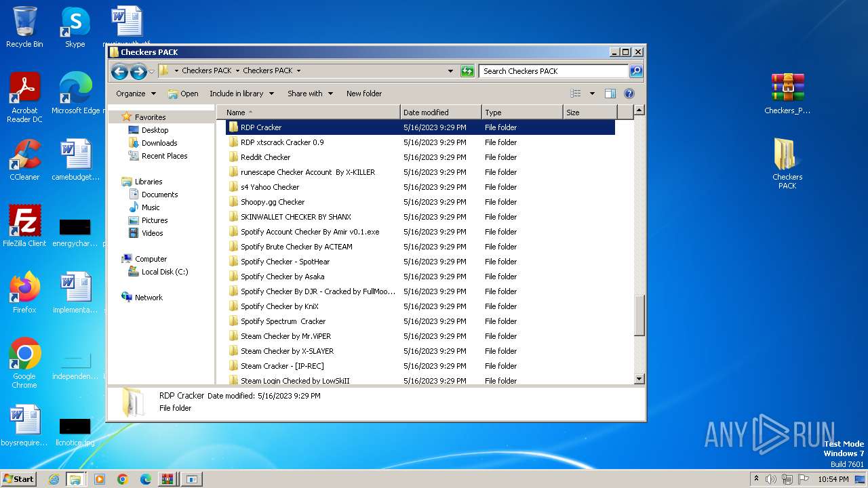Screen dimensions: 868x488
Task: Click the Forward navigation arrow in Explorer
Action: (x=138, y=71)
